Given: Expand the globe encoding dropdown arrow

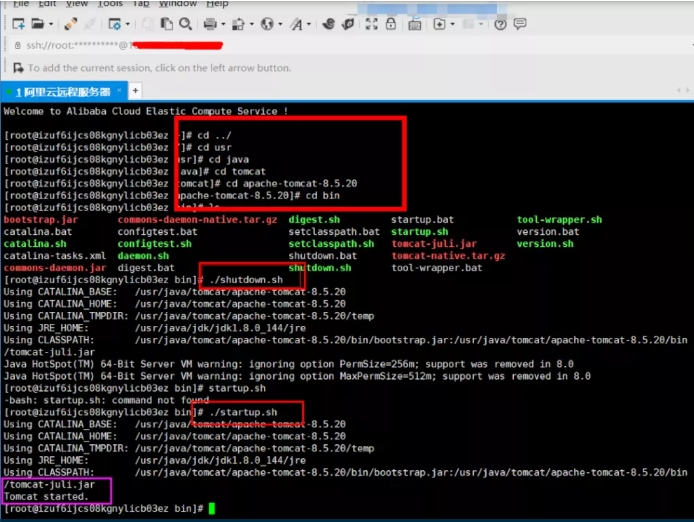Looking at the screenshot, I should (x=280, y=24).
